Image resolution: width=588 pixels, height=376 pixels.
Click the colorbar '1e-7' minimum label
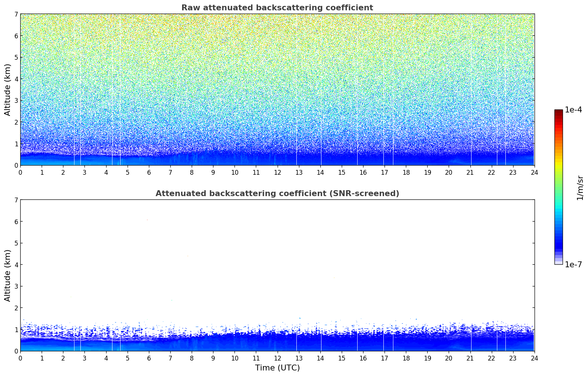tap(573, 265)
